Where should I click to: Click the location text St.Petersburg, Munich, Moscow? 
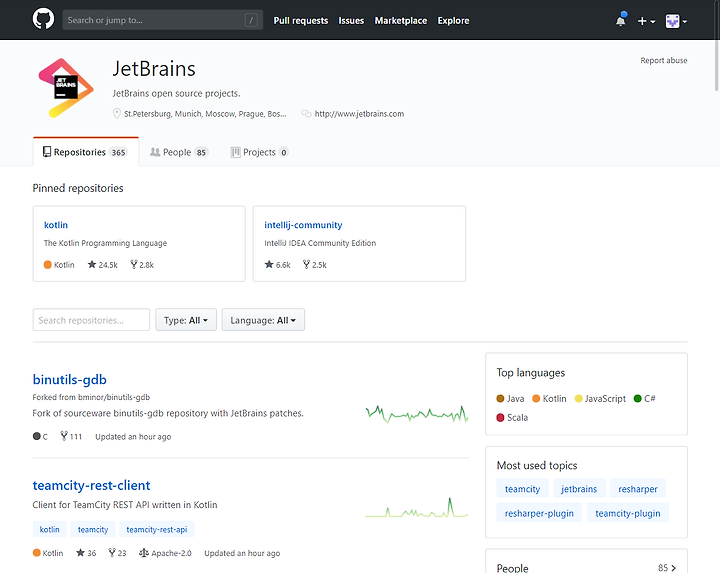click(x=205, y=113)
